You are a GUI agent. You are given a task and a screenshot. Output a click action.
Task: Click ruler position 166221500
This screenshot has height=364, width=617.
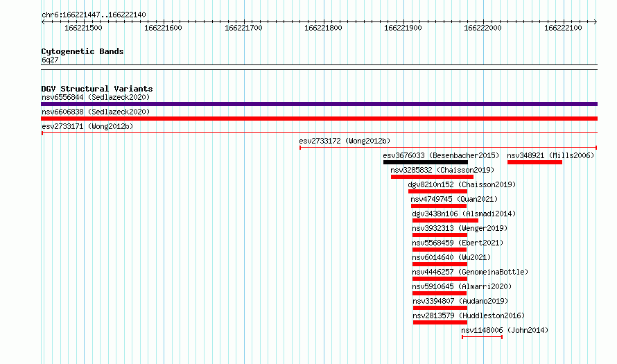pos(83,28)
